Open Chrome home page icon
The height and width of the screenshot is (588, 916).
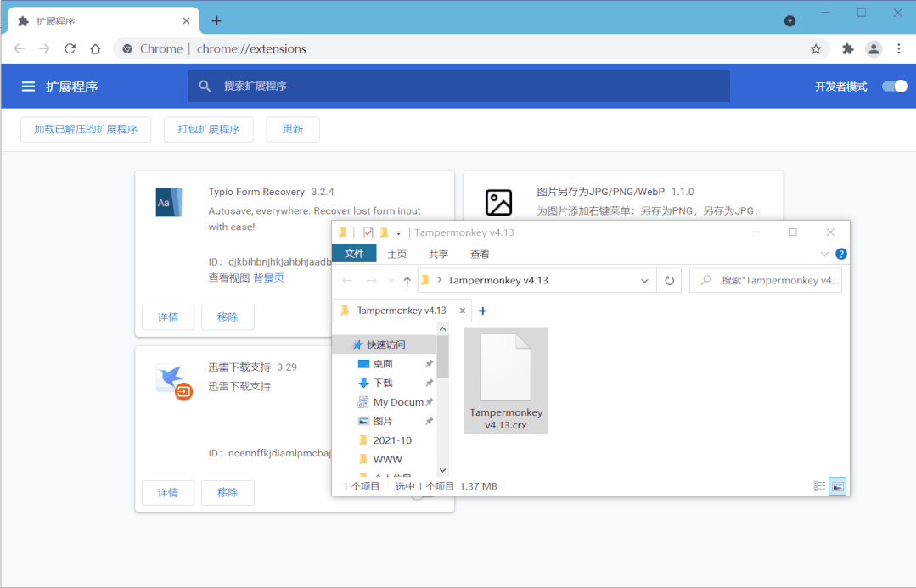coord(95,48)
